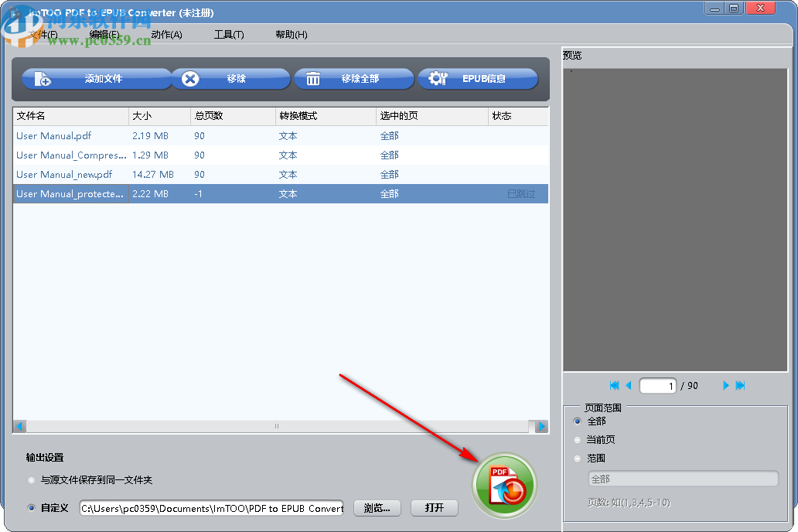This screenshot has height=532, width=798.
Task: Select 与源文件保存到同一文件夹 output option
Action: [32, 479]
